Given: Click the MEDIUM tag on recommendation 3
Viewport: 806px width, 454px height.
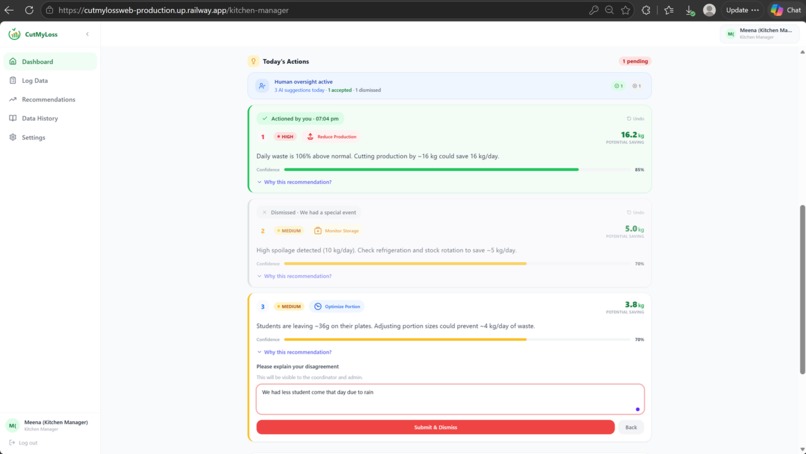Looking at the screenshot, I should [289, 306].
